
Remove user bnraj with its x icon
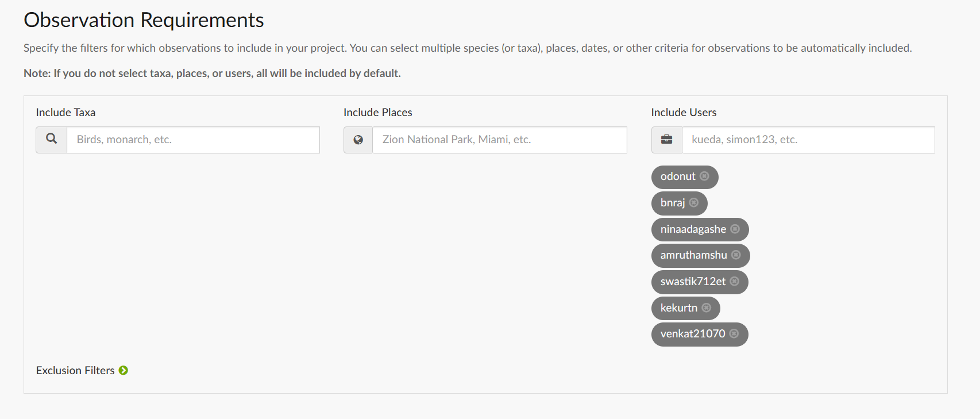693,202
